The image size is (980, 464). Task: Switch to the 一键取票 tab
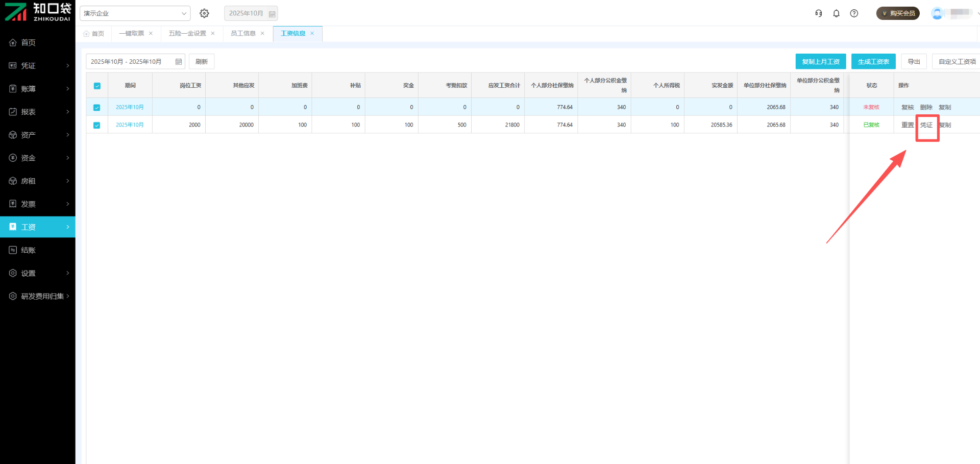point(131,34)
